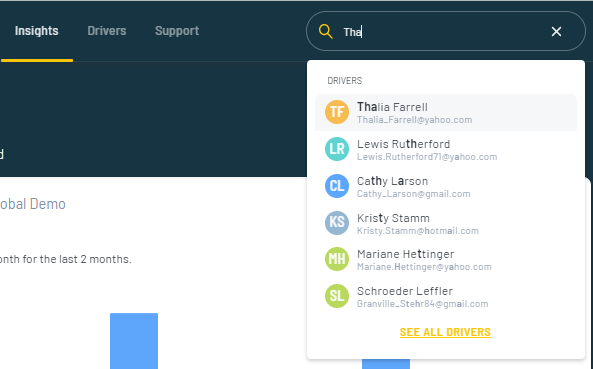Select the CL avatar for Cathy Larson
This screenshot has width=593, height=369.
337,186
